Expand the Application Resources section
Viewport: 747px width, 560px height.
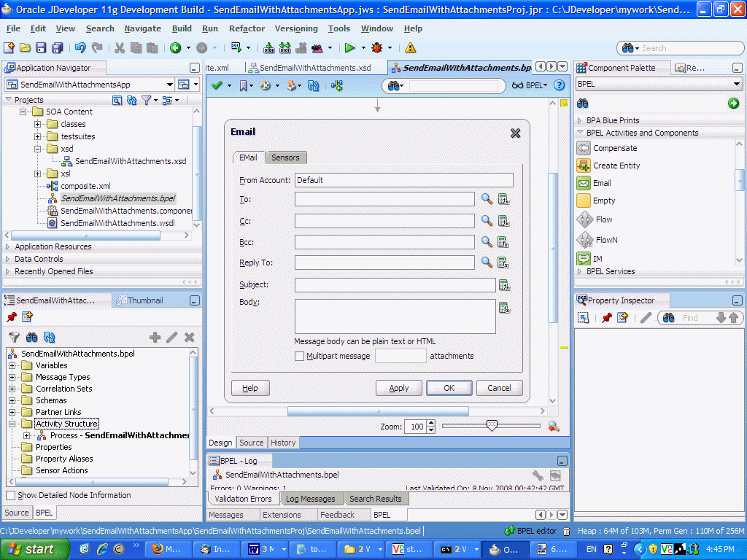[7, 246]
